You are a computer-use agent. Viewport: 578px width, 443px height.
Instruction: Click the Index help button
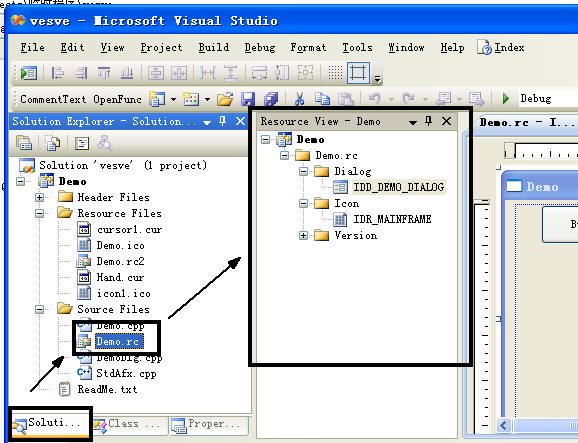tap(500, 48)
